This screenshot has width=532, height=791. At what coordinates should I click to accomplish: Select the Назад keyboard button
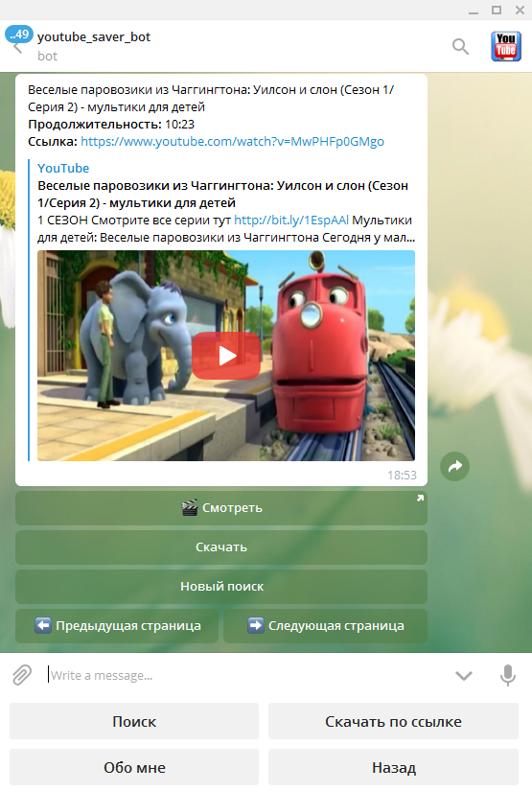(393, 767)
